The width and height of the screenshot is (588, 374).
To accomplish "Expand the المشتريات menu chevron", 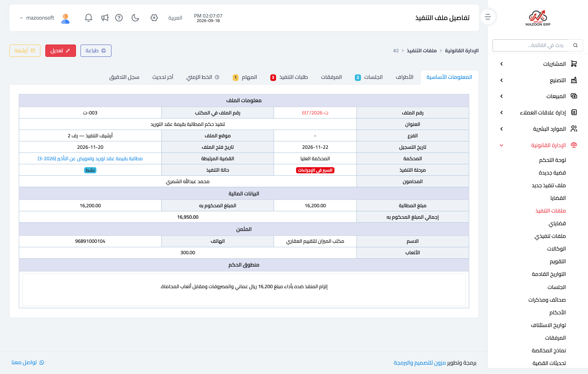I will (x=502, y=64).
